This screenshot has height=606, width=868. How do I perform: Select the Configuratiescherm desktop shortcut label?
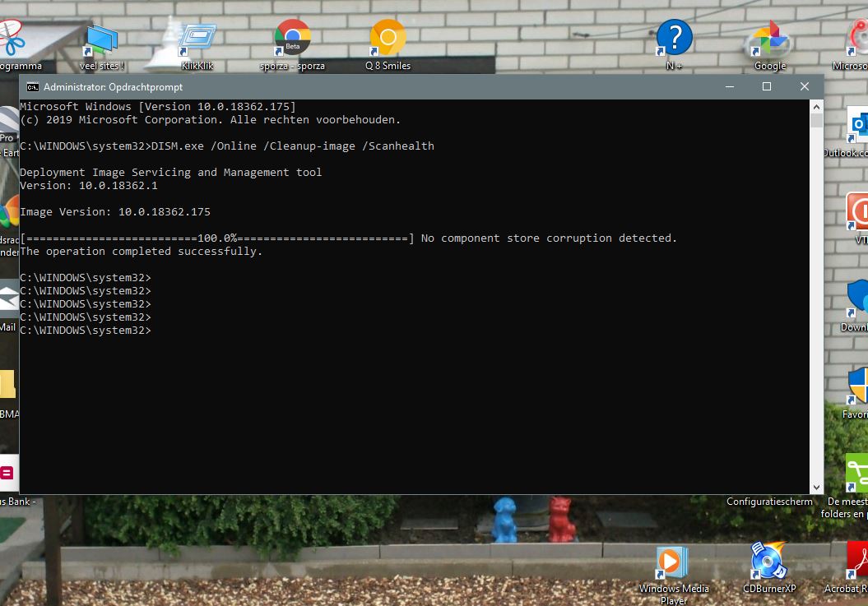pos(769,502)
